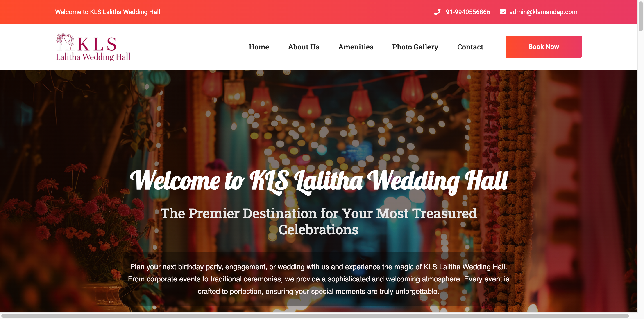Click the Lalitha Wedding Hall logo text
The width and height of the screenshot is (644, 319).
[x=93, y=57]
